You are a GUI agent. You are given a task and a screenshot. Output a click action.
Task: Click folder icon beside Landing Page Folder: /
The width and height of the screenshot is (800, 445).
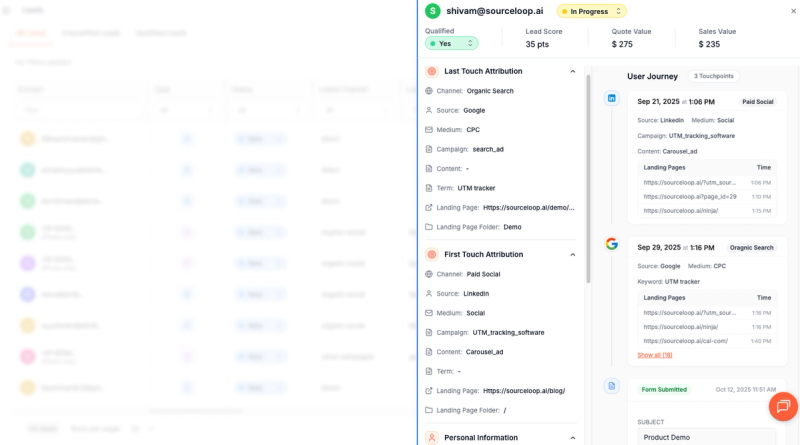(429, 410)
